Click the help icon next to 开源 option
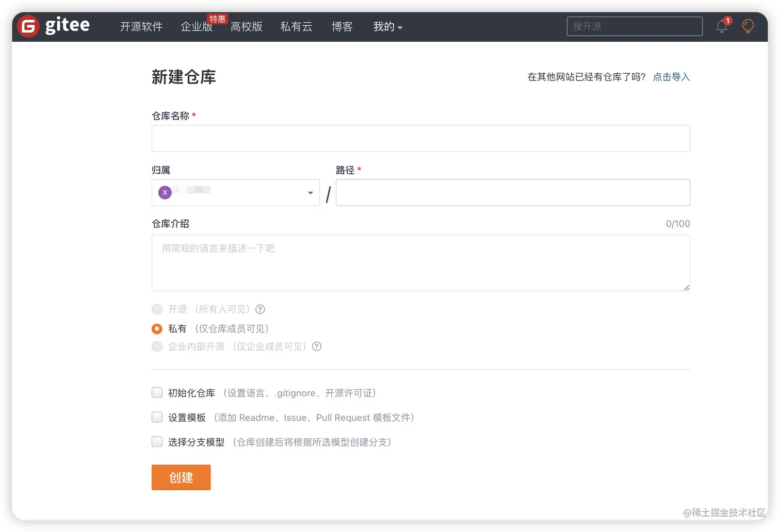The width and height of the screenshot is (780, 532). [260, 309]
